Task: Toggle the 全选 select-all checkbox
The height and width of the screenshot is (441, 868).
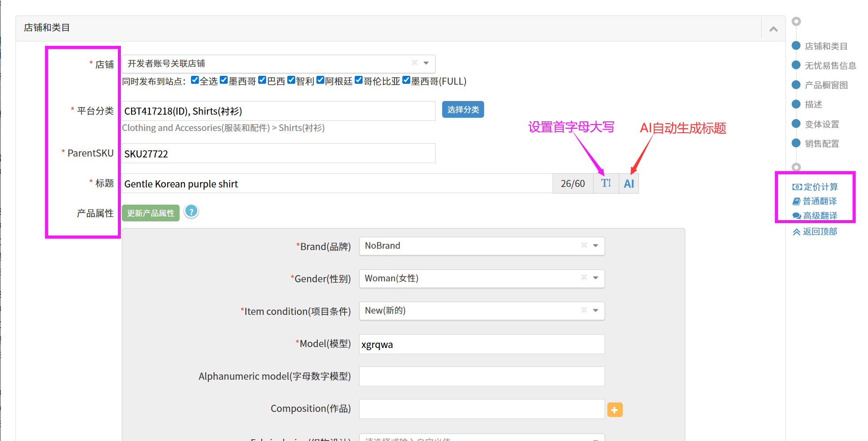Action: (195, 80)
